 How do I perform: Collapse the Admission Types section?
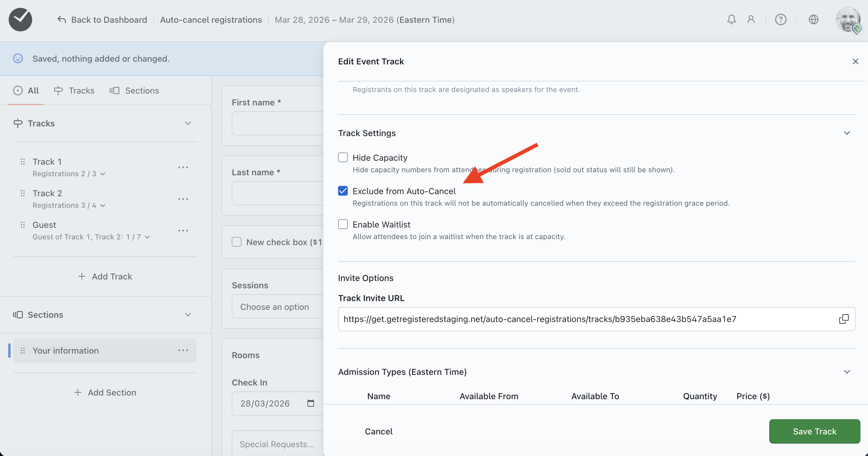point(846,372)
